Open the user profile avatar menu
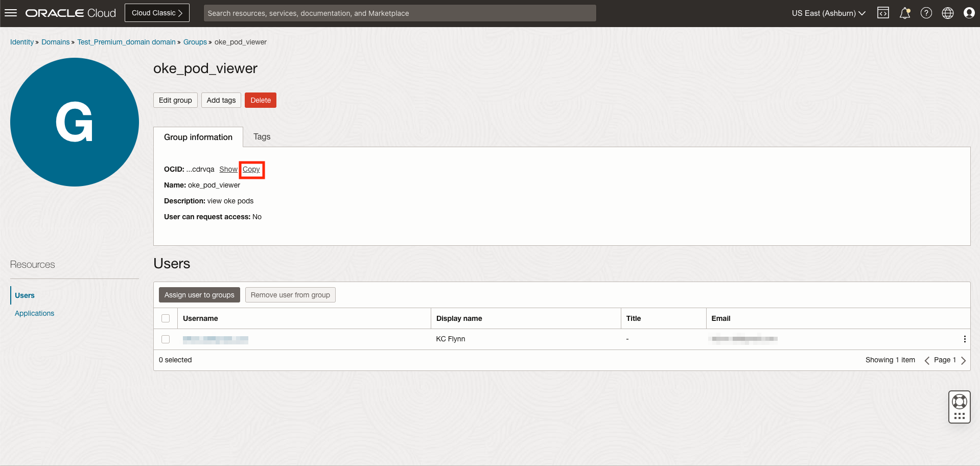Viewport: 980px width, 466px height. (969, 13)
